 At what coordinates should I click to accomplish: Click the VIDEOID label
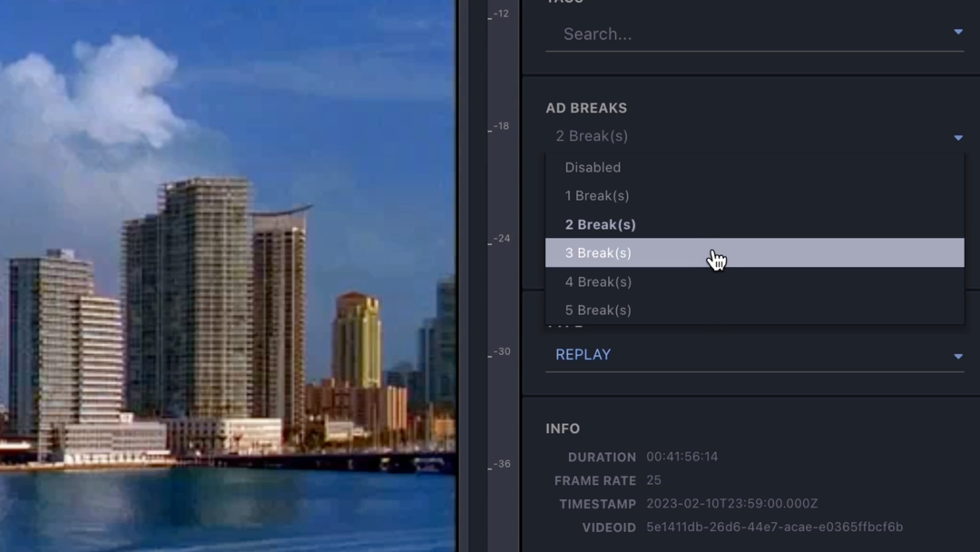coord(609,527)
